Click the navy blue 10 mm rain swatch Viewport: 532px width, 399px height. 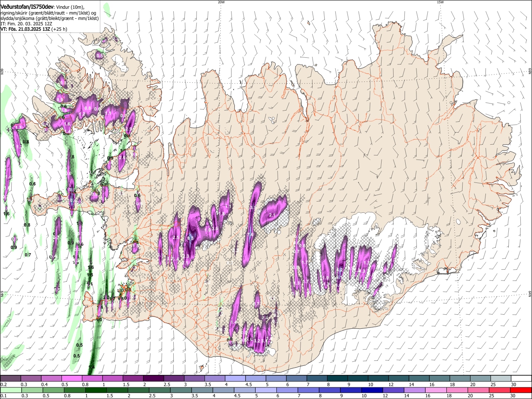pos(372,390)
